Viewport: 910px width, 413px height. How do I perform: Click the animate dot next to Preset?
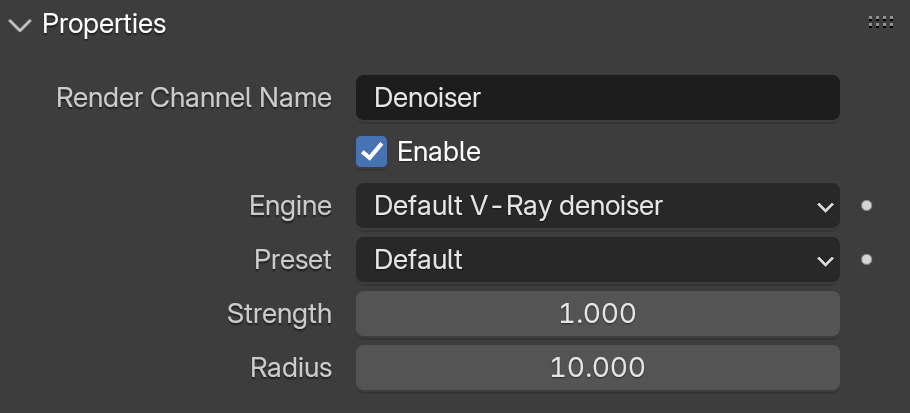pos(866,260)
